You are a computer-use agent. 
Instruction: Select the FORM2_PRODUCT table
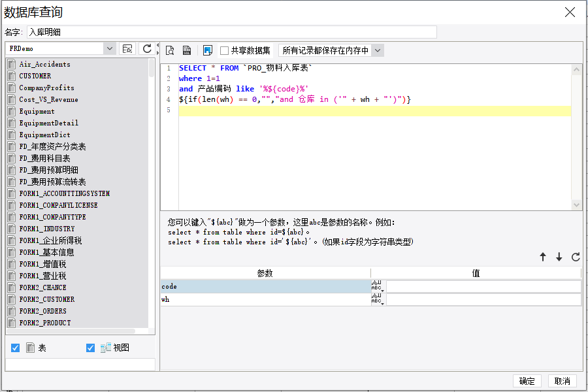pos(45,323)
